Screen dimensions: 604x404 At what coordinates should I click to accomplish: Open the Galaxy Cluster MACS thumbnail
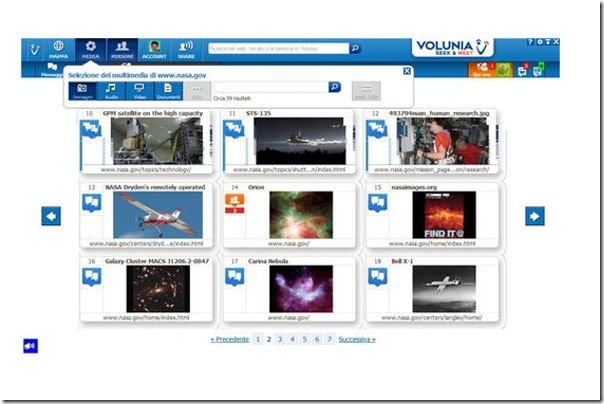[158, 289]
